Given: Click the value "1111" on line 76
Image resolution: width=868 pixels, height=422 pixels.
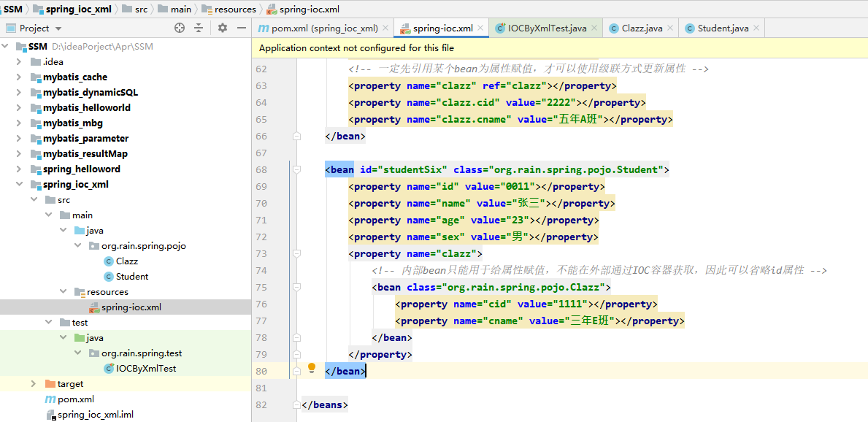Looking at the screenshot, I should tap(572, 304).
